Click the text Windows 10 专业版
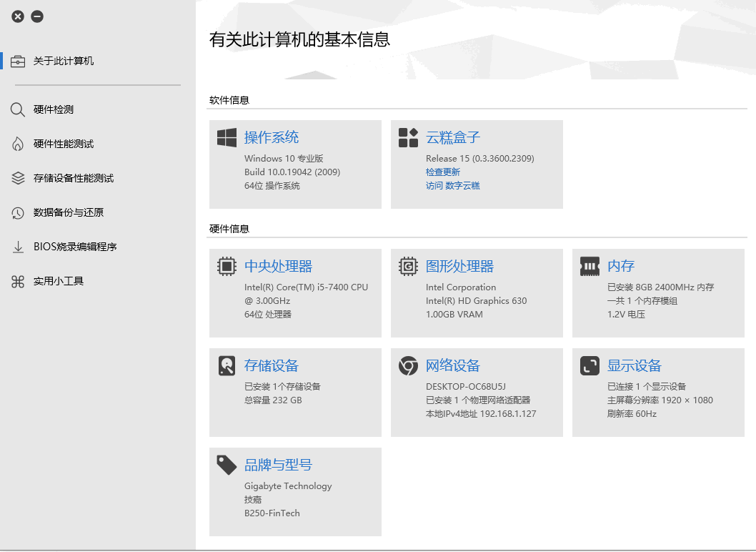Image resolution: width=756 pixels, height=552 pixels. 284,158
